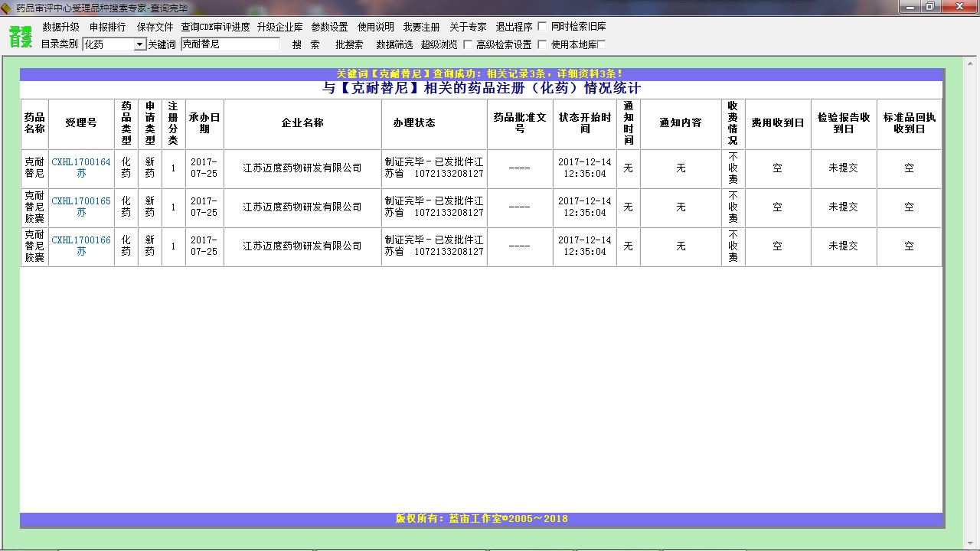Click the 办理状态 column header
This screenshot has height=551, width=980.
(434, 123)
